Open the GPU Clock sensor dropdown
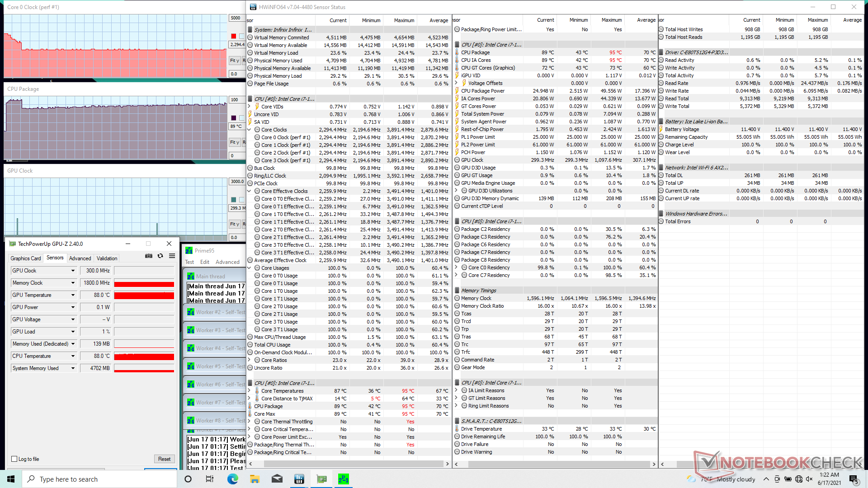The width and height of the screenshot is (868, 488). click(x=73, y=271)
